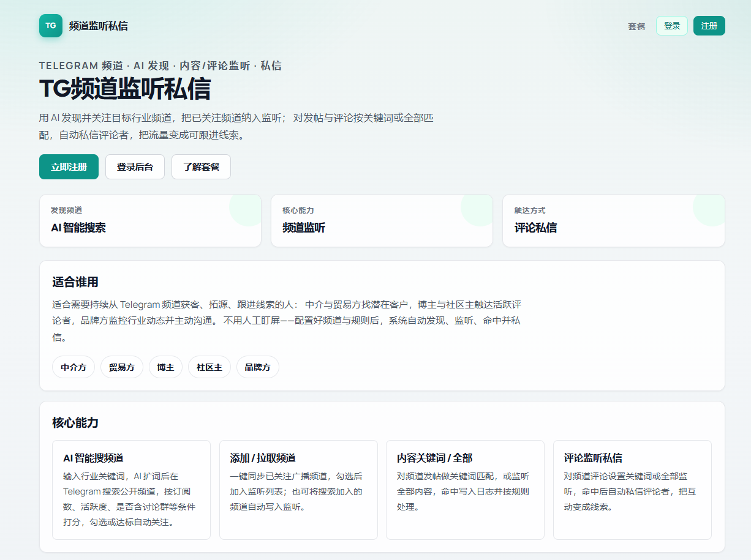Click the 登录 button in header
Viewport: 751px width, 560px height.
pyautogui.click(x=672, y=26)
